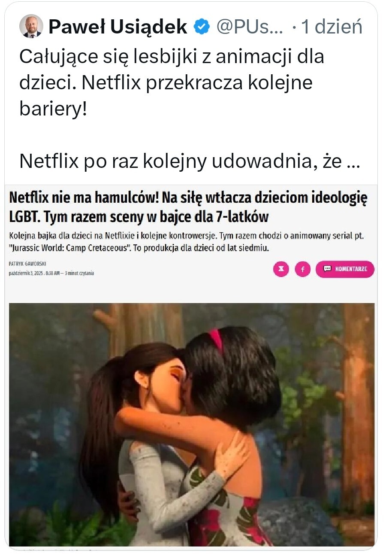Screen dimensions: 392x556
Task: Open the animated kiss scene image
Action: click(x=192, y=424)
